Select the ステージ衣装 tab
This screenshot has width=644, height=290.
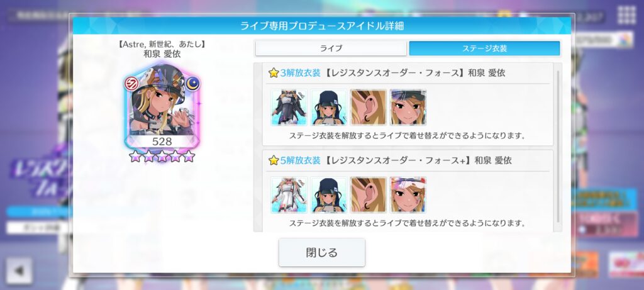[x=485, y=48]
